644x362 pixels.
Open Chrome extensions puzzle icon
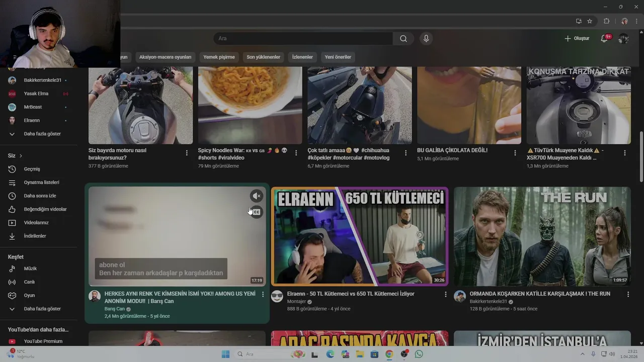coord(606,21)
